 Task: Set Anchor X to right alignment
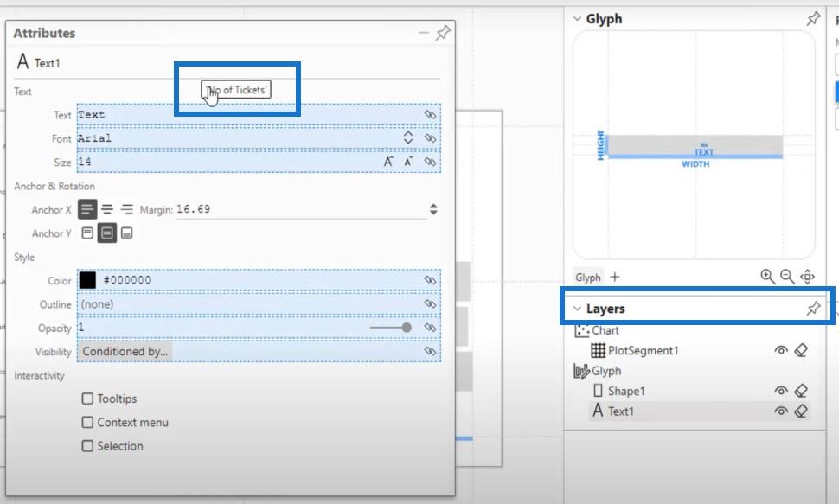(127, 209)
